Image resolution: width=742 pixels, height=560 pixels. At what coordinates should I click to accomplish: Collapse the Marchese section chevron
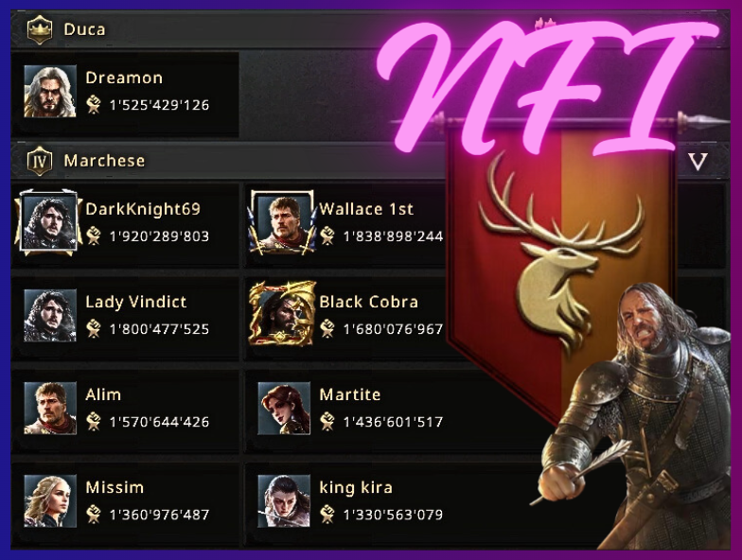(x=698, y=161)
